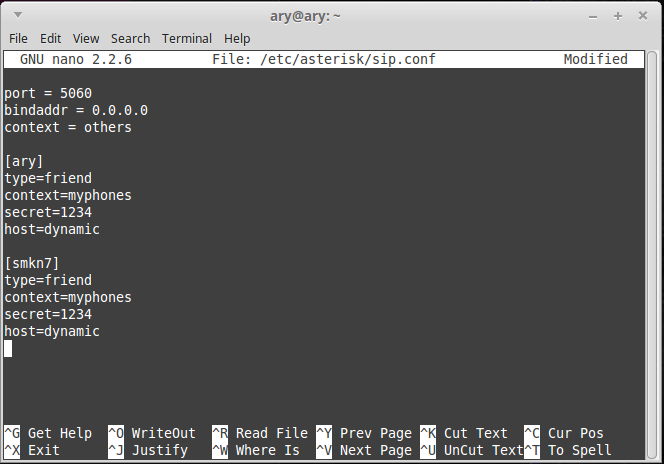Click the 'File: /etc/asterisk/sip.conf' header
This screenshot has height=464, width=664.
click(x=324, y=59)
